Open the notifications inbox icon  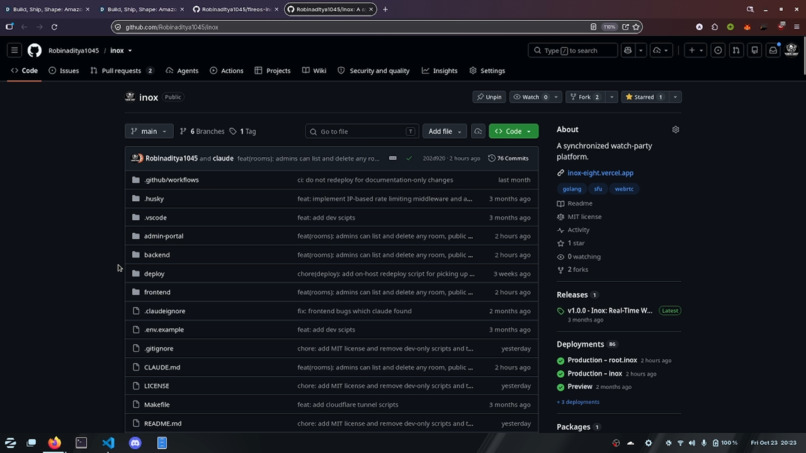pos(773,50)
